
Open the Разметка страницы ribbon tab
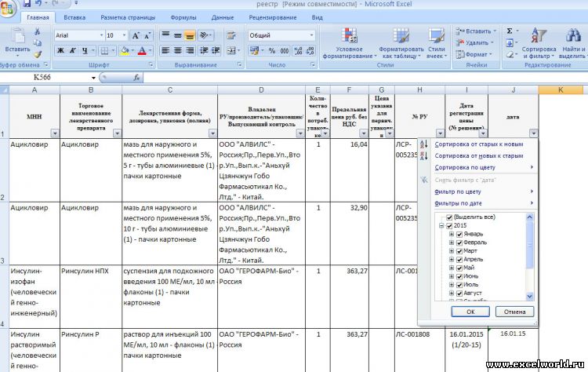(128, 17)
